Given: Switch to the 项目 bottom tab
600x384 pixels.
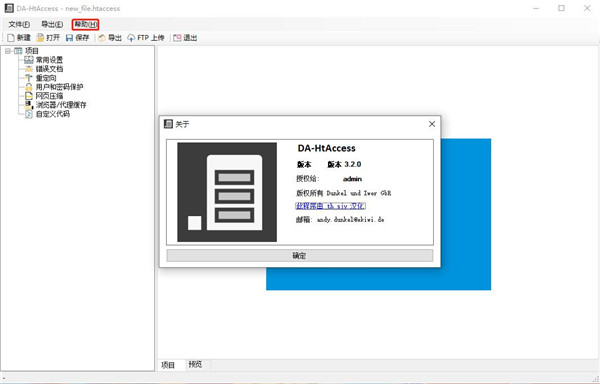Looking at the screenshot, I should (168, 365).
